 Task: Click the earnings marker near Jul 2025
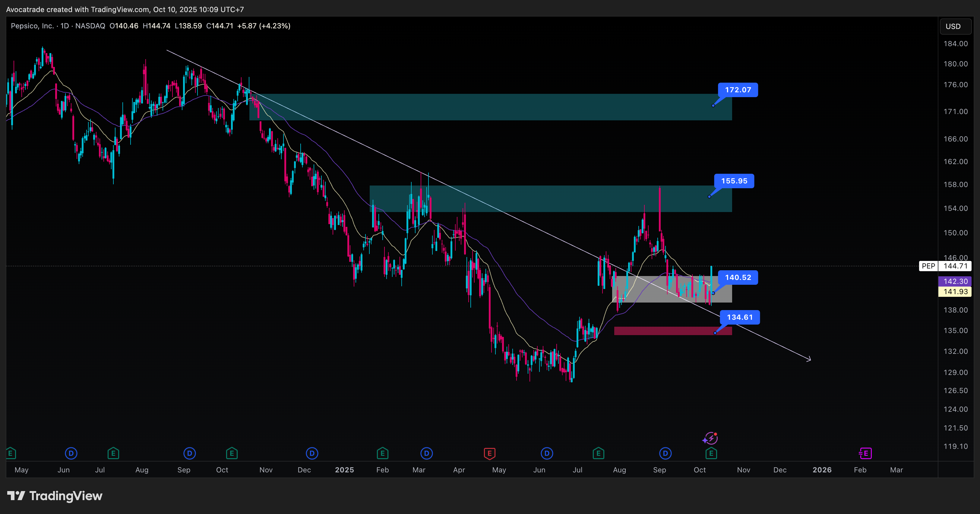click(x=599, y=453)
